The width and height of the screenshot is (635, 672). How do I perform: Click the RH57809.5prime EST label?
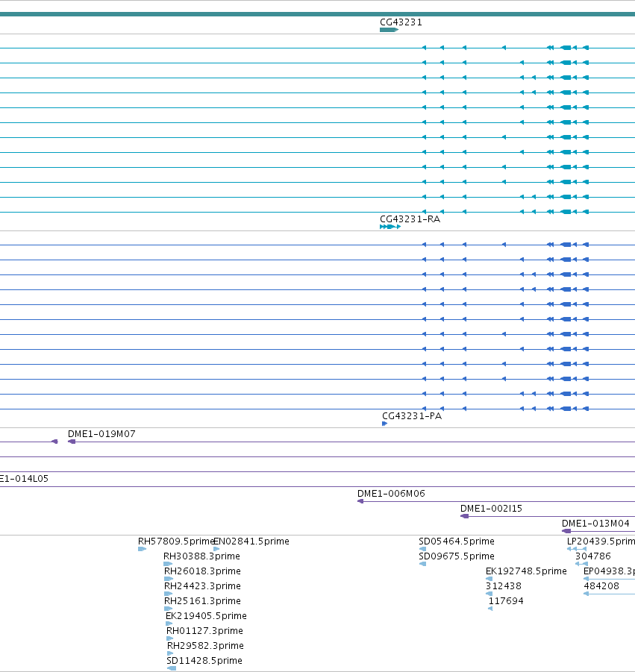[176, 541]
